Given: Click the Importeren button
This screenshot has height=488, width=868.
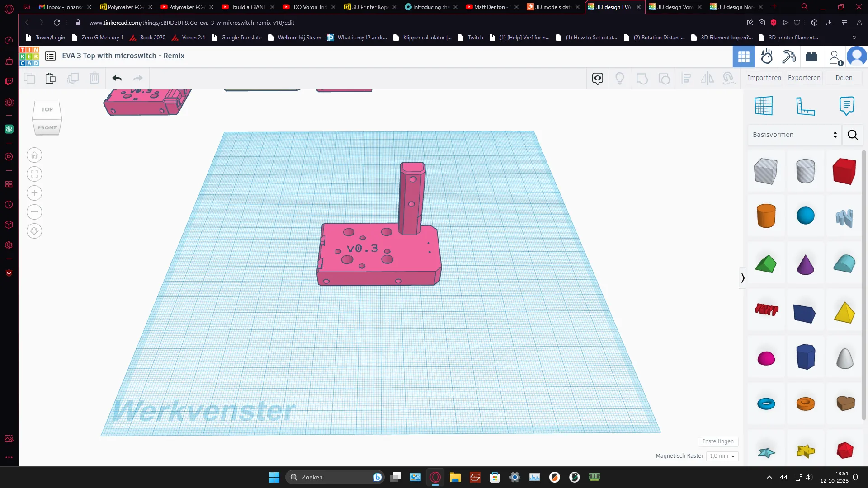Looking at the screenshot, I should (764, 78).
